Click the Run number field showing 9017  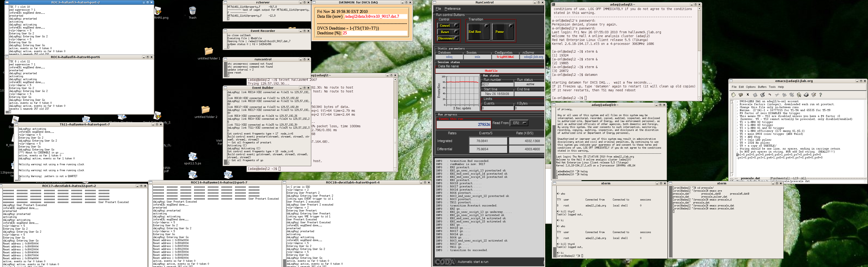[x=497, y=84]
